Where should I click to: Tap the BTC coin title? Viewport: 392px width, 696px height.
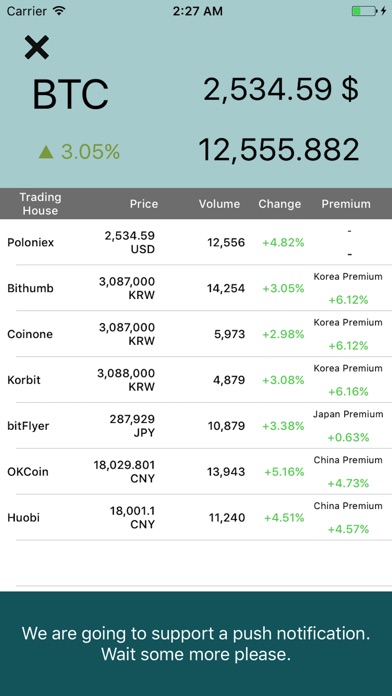(71, 94)
